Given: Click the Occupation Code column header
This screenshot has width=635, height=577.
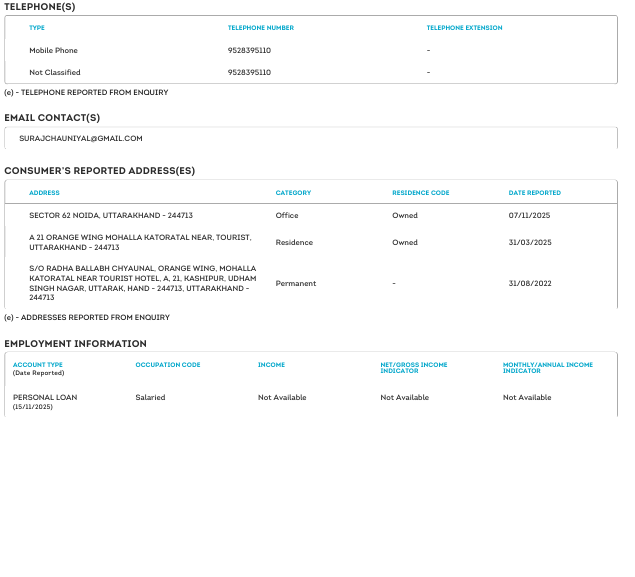Looking at the screenshot, I should [x=167, y=365].
